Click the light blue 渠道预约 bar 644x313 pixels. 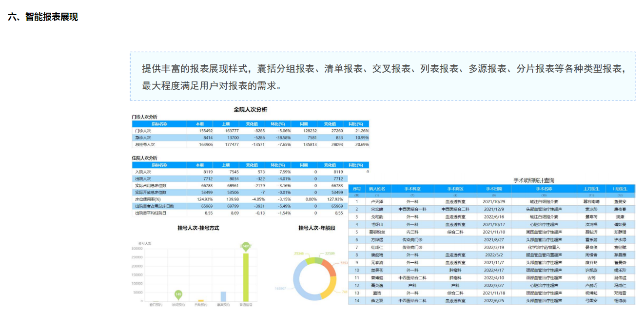pos(223,296)
